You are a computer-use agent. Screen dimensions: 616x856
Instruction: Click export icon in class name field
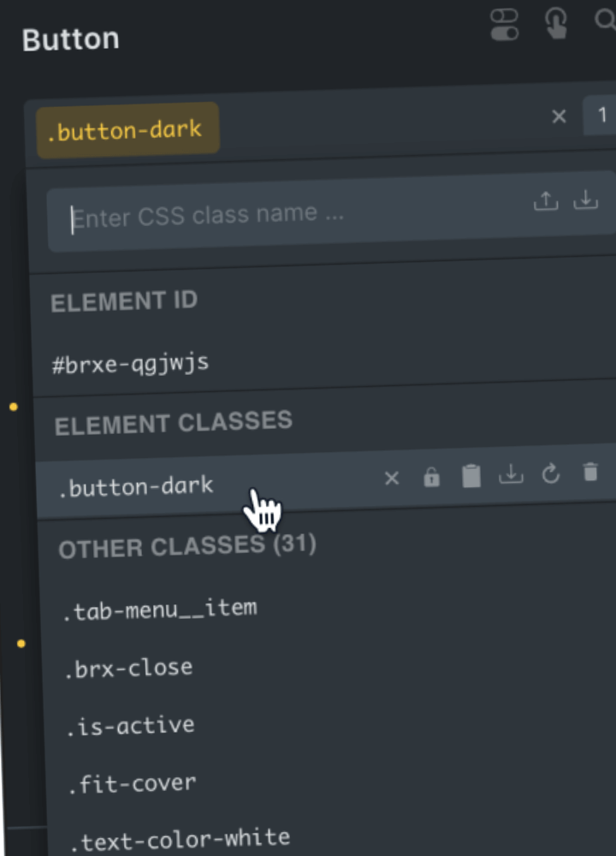[545, 201]
